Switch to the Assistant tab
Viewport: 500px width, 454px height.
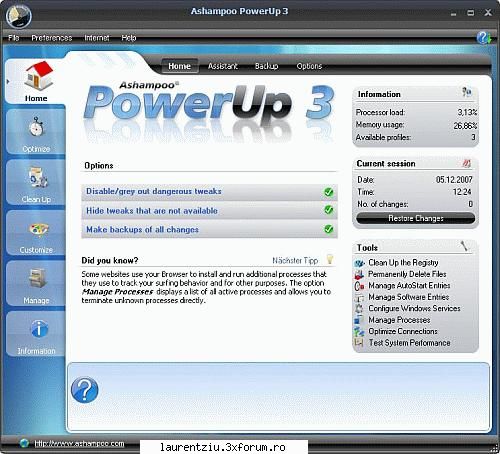pyautogui.click(x=223, y=66)
